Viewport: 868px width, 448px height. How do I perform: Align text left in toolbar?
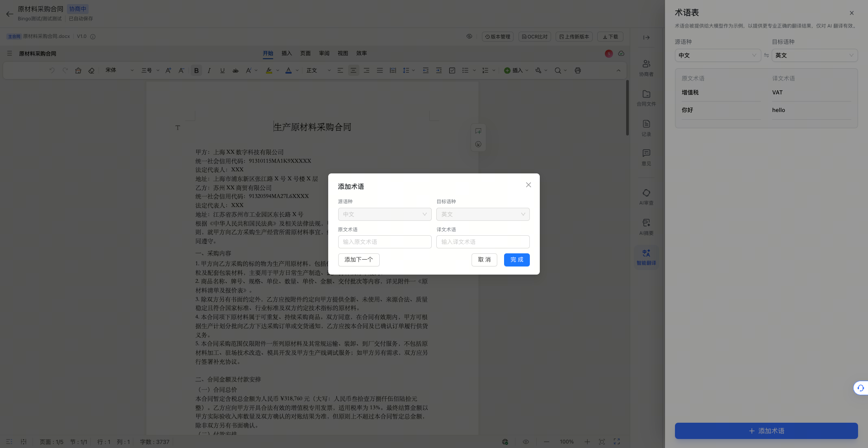340,70
